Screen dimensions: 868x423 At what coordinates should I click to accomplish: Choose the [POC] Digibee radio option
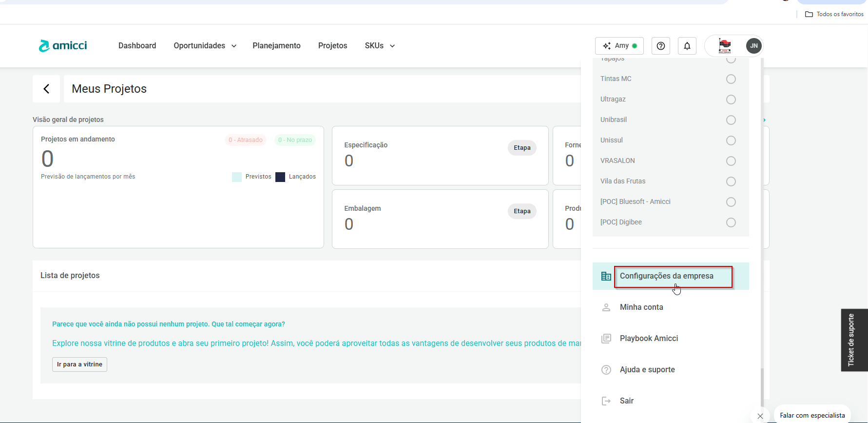(731, 222)
